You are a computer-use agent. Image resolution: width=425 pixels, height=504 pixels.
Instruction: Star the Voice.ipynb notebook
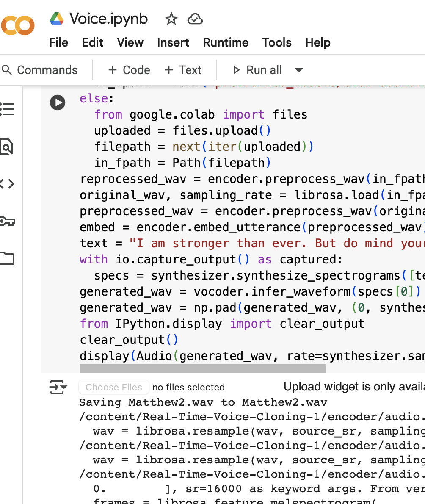click(x=171, y=19)
